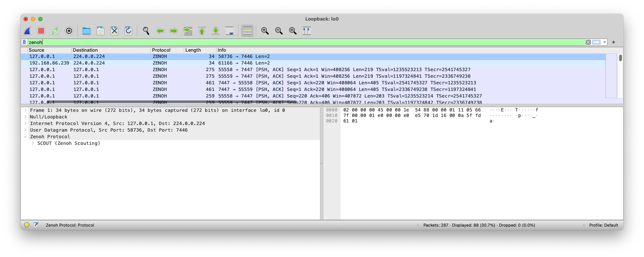Open a capture file via folder icon
Image resolution: width=644 pixels, height=257 pixels.
tap(87, 31)
